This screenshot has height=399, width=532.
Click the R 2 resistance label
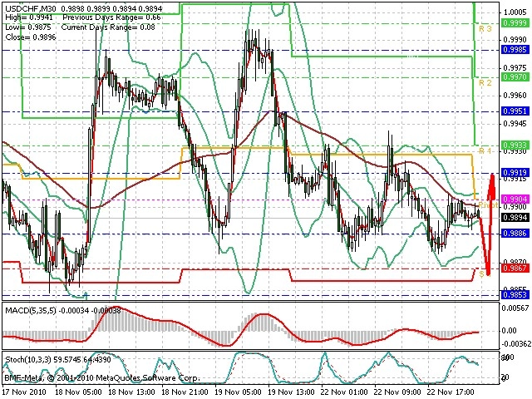click(485, 83)
